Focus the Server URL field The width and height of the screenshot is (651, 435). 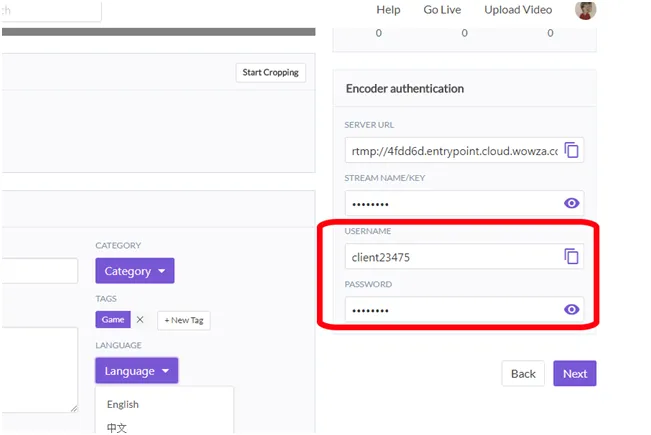pyautogui.click(x=464, y=150)
